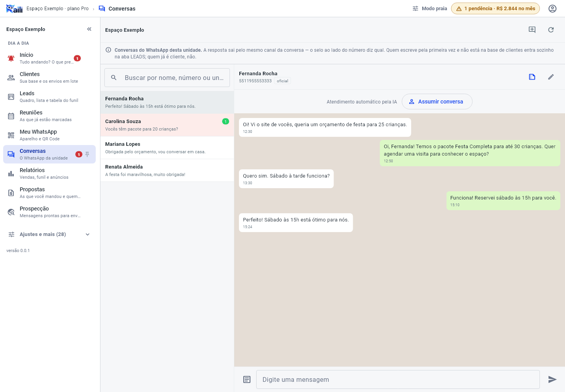Image resolution: width=565 pixels, height=392 pixels.
Task: Collapse the sidebar with double-chevron icon
Action: (x=89, y=29)
